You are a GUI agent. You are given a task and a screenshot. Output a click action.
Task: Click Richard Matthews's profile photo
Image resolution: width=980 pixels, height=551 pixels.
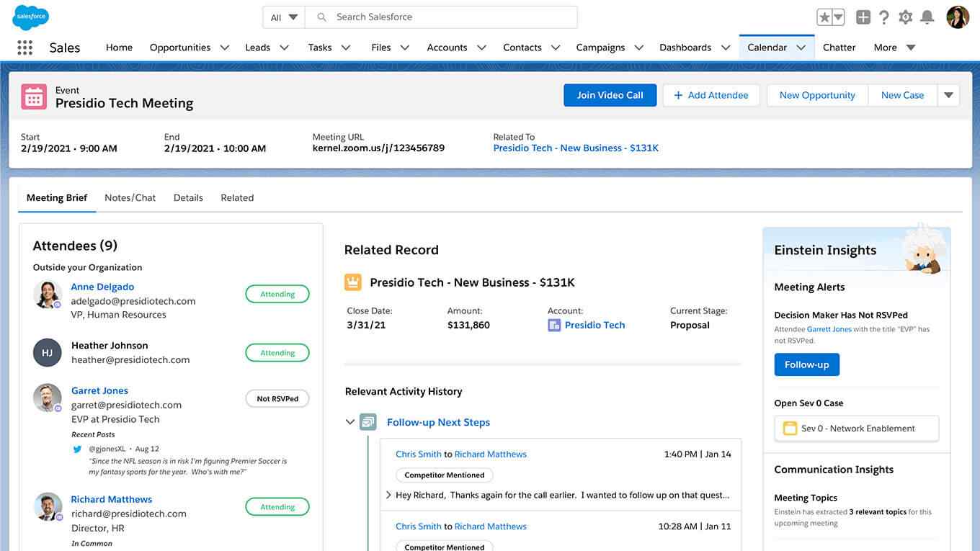[48, 506]
